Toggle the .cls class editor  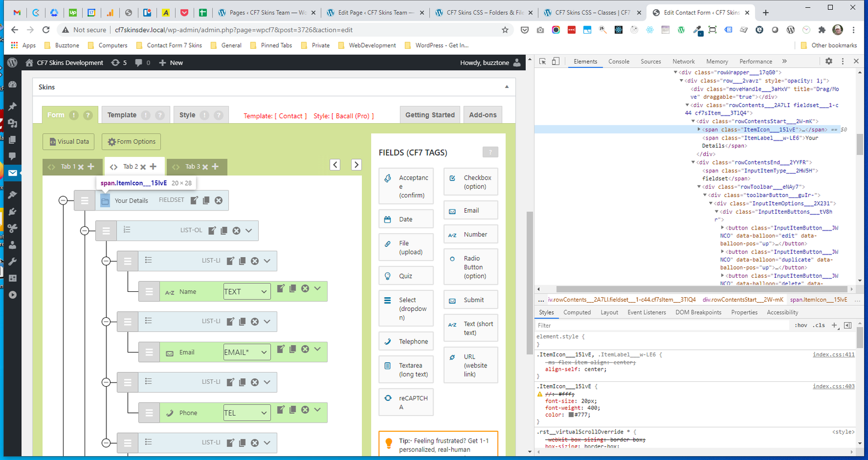click(x=819, y=325)
